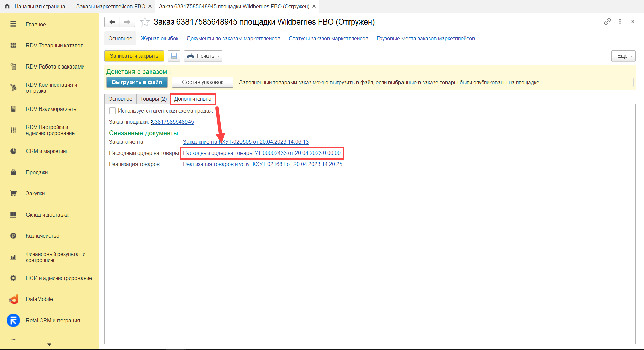Click Выгрузить в файл button
Screen dimensions: 644x350
(x=137, y=82)
